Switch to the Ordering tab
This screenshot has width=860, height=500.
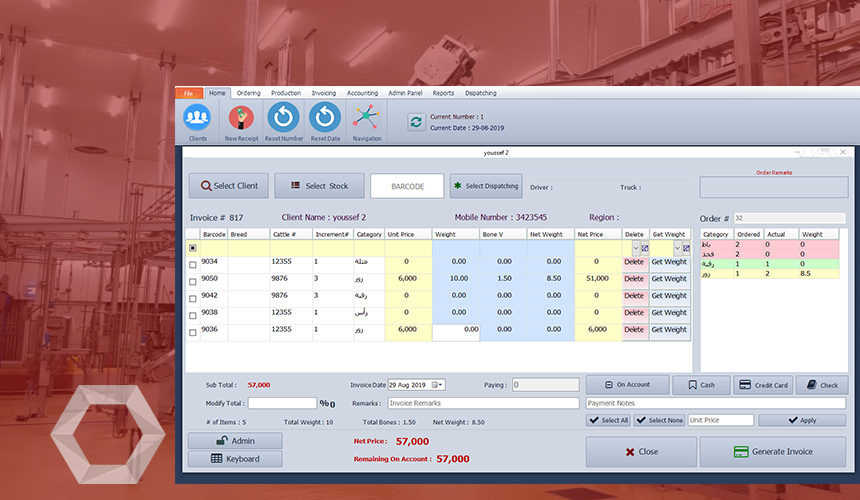[248, 93]
